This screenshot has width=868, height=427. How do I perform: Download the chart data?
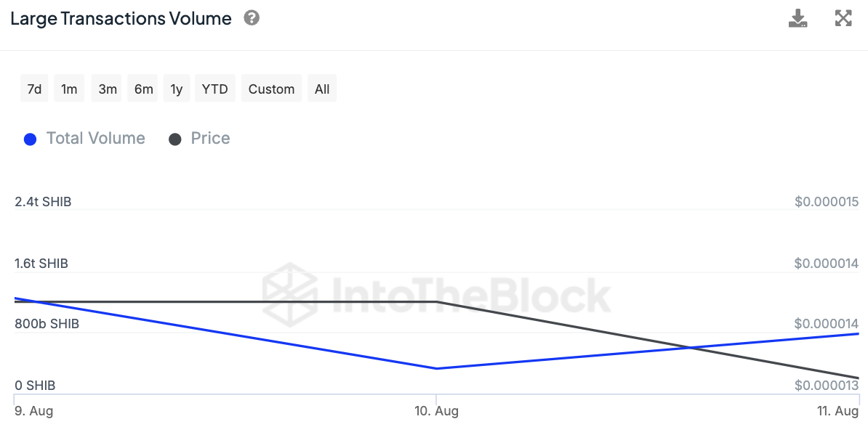pos(798,18)
